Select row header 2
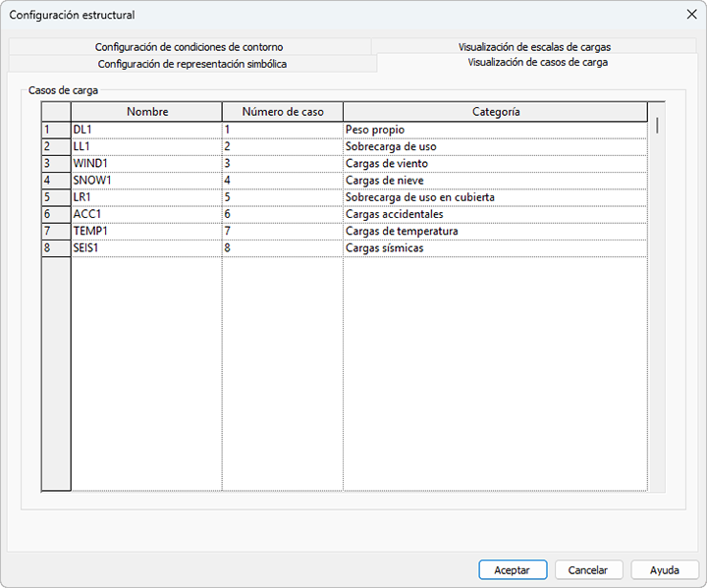This screenshot has width=707, height=588. click(x=56, y=146)
